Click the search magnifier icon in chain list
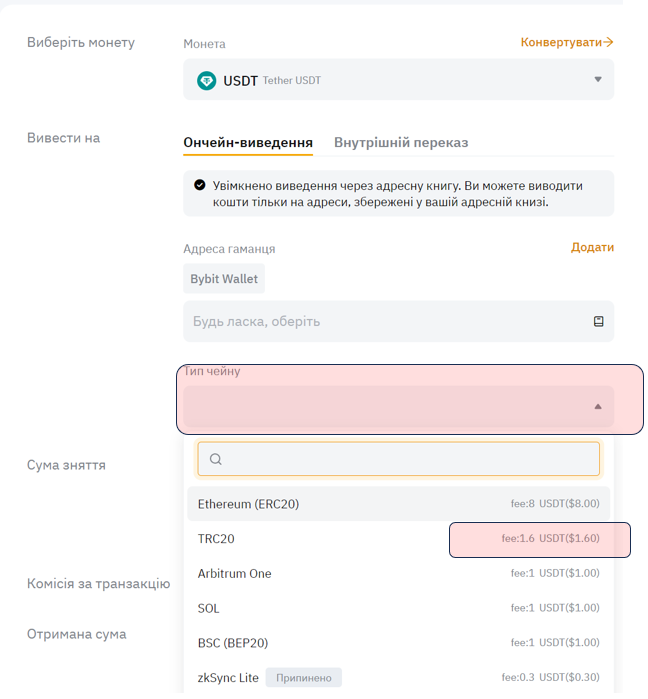The width and height of the screenshot is (648, 699). click(x=216, y=459)
